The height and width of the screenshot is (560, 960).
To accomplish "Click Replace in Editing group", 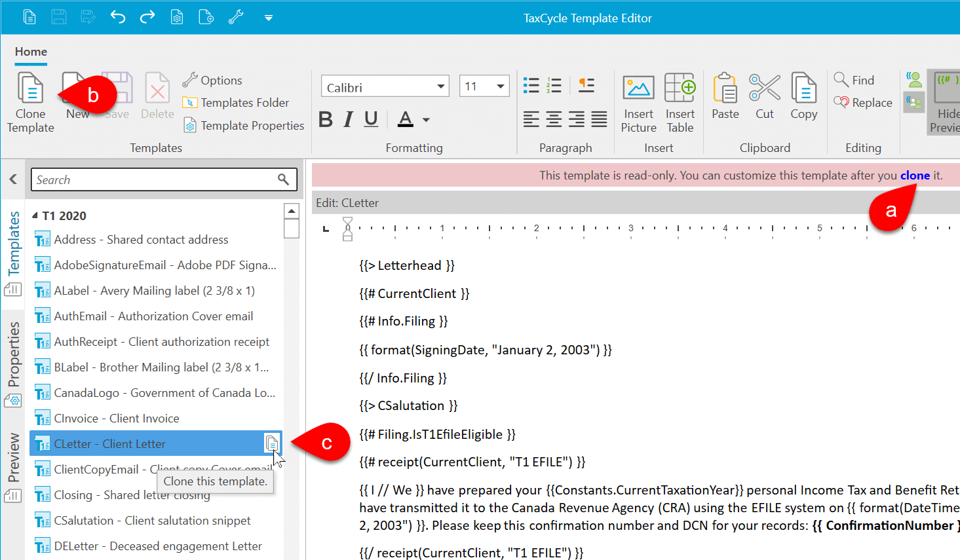I will tap(863, 102).
